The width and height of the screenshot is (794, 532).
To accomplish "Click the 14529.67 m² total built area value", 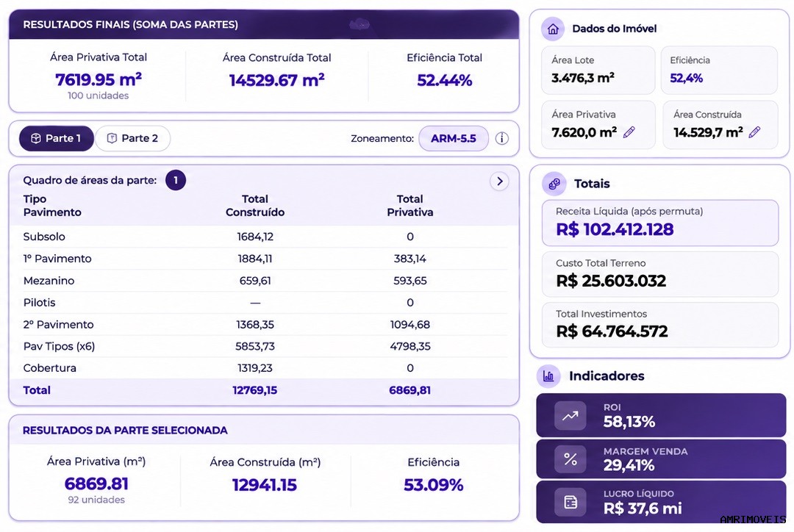I will 276,80.
